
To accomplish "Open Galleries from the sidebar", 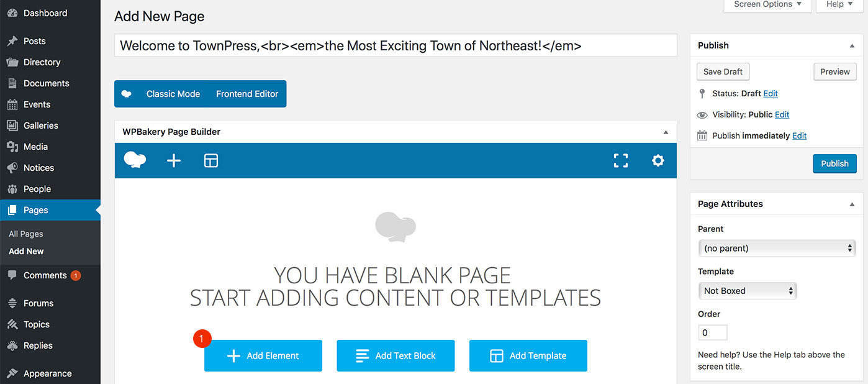I will (40, 126).
